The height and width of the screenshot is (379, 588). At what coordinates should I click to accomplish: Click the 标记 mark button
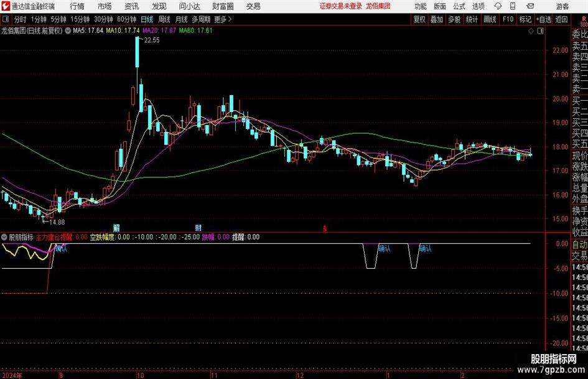(x=525, y=19)
